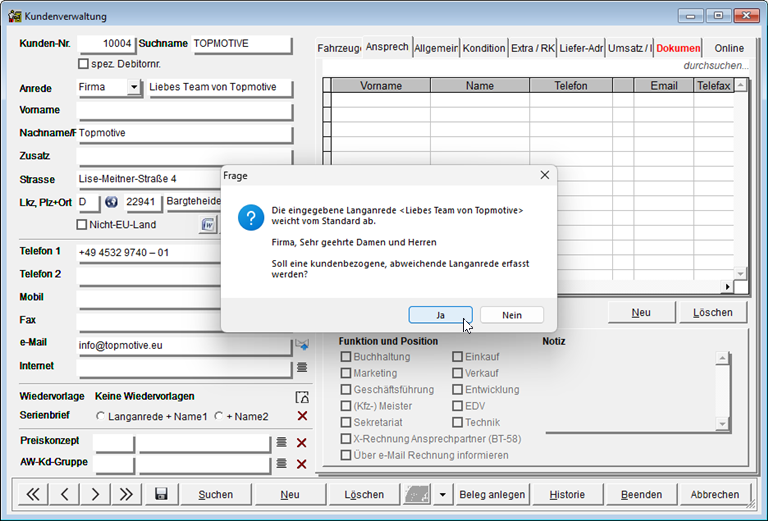Click into the durchsuchen search field
This screenshot has height=521, width=768.
click(536, 66)
